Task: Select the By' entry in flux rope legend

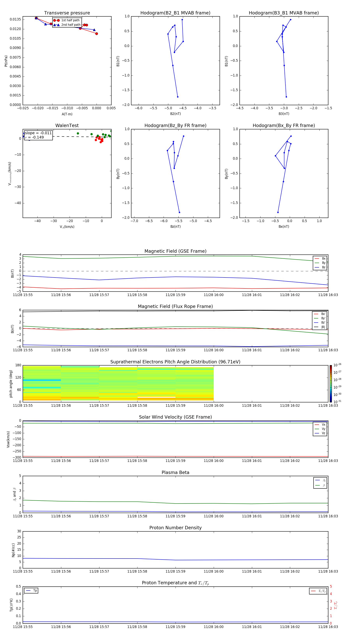Action: [x=320, y=318]
